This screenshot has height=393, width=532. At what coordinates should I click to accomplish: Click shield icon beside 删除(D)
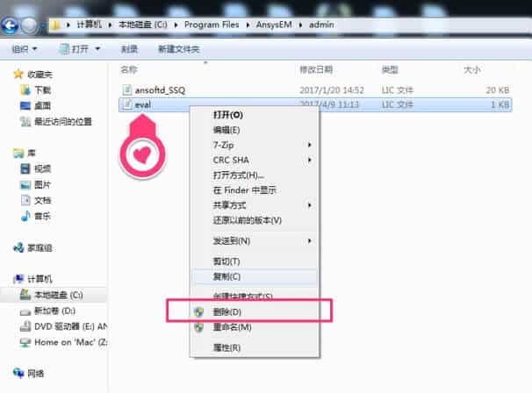point(198,312)
